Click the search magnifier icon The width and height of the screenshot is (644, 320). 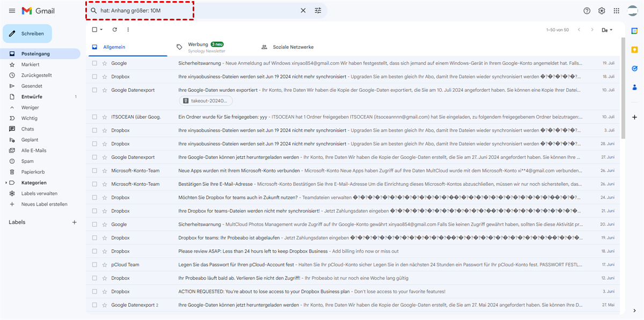tap(94, 11)
